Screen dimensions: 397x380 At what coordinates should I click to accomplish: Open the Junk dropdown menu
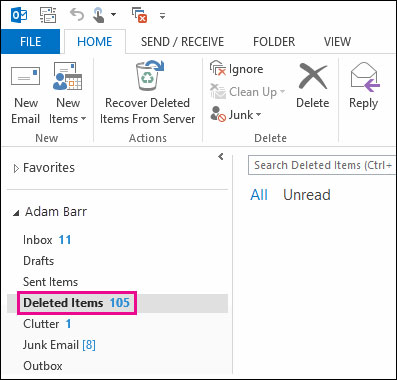236,115
